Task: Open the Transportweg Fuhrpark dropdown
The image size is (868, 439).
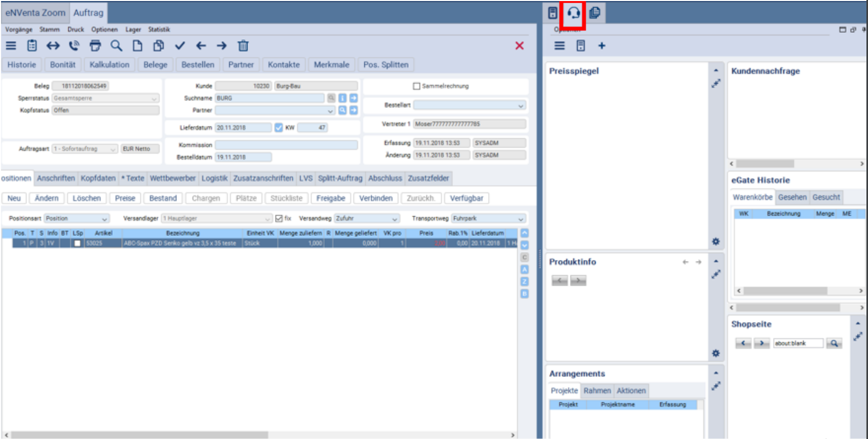Action: pos(520,219)
